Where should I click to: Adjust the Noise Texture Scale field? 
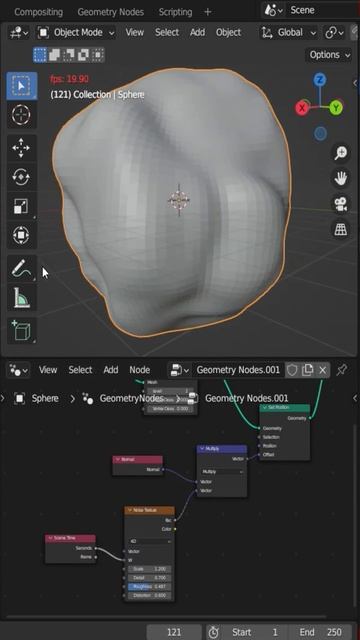[x=149, y=569]
